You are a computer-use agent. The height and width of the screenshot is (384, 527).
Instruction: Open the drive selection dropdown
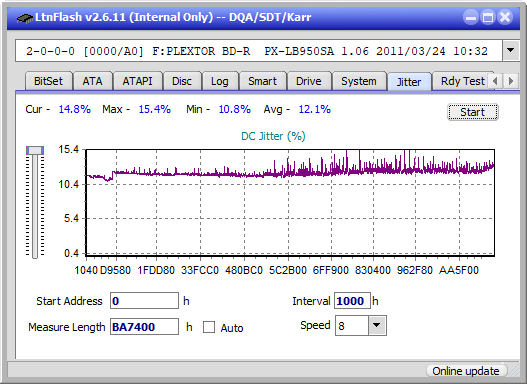point(511,51)
